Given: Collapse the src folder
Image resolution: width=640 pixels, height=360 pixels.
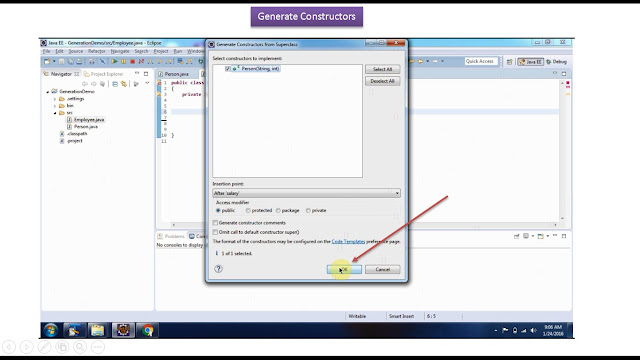Looking at the screenshot, I should [x=55, y=113].
